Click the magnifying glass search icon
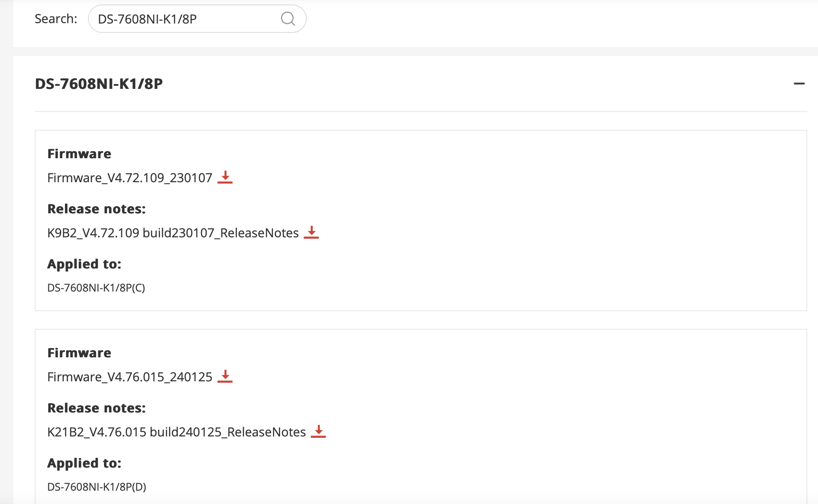The width and height of the screenshot is (818, 504). point(288,19)
